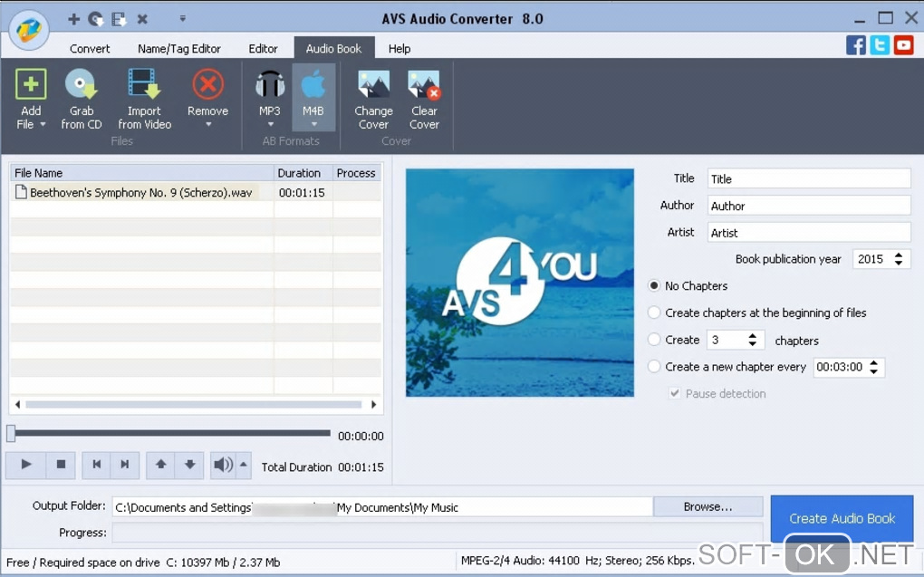The image size is (924, 577).
Task: Click the Remove icon
Action: coord(208,83)
